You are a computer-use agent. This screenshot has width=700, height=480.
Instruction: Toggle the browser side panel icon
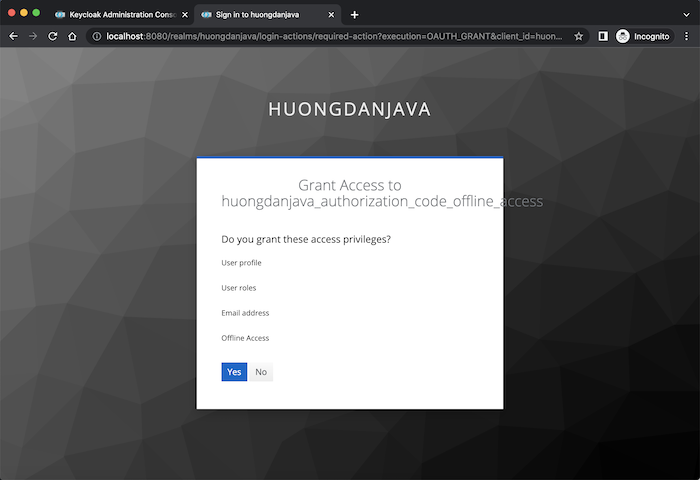pyautogui.click(x=603, y=36)
